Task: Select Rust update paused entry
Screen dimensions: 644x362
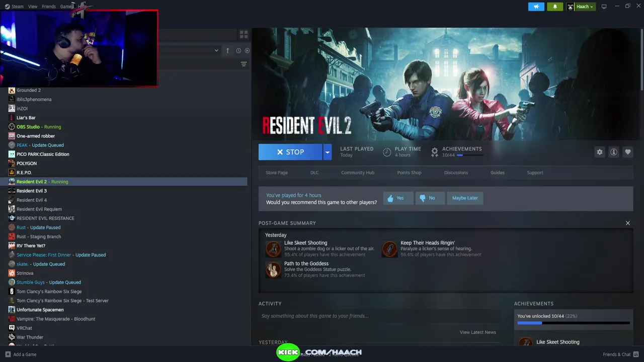Action: [38, 227]
